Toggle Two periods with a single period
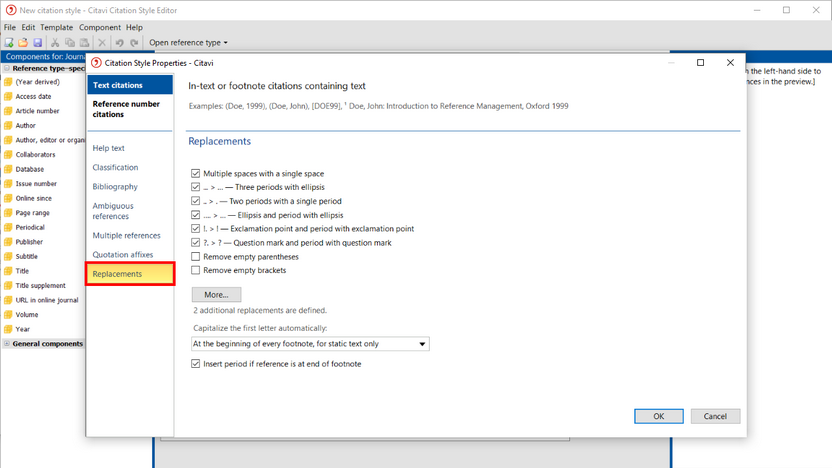Image resolution: width=832 pixels, height=468 pixels. (195, 201)
